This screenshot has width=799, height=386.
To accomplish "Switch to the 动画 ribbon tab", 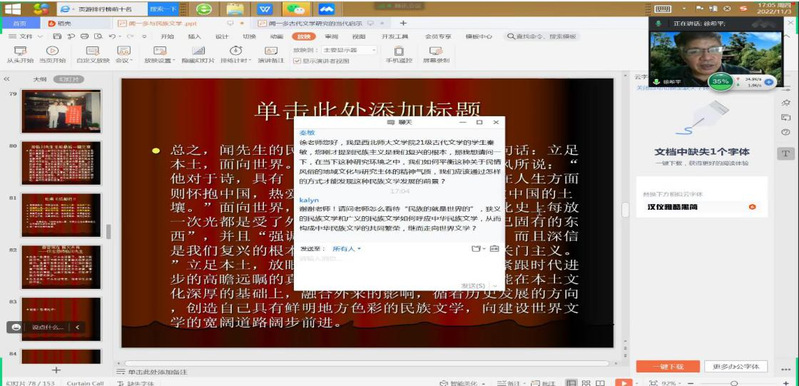I will (276, 37).
